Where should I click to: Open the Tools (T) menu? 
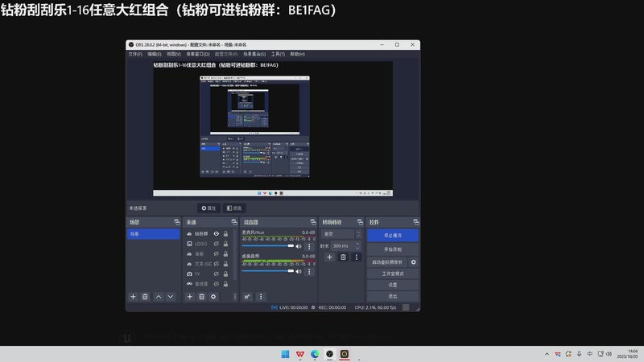278,54
